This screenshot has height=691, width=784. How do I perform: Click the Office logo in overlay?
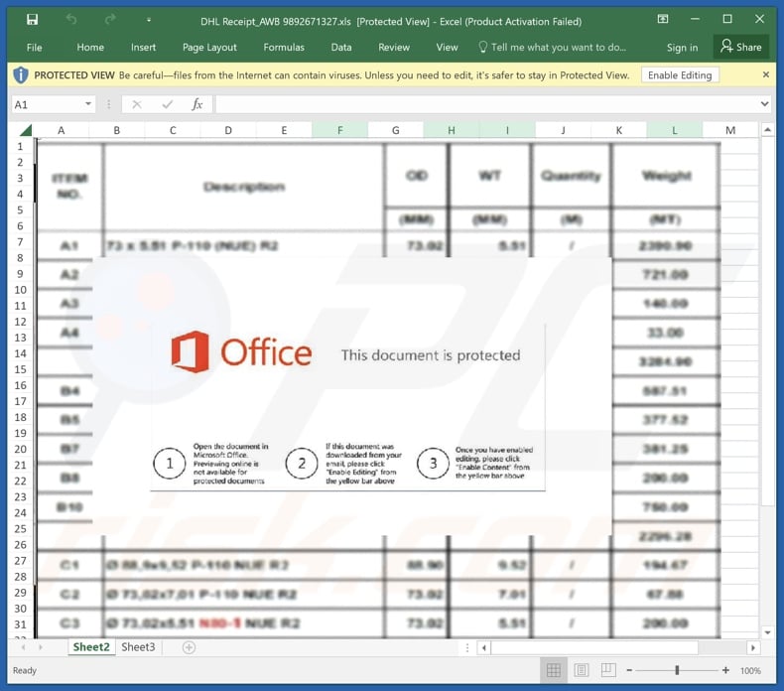(240, 352)
